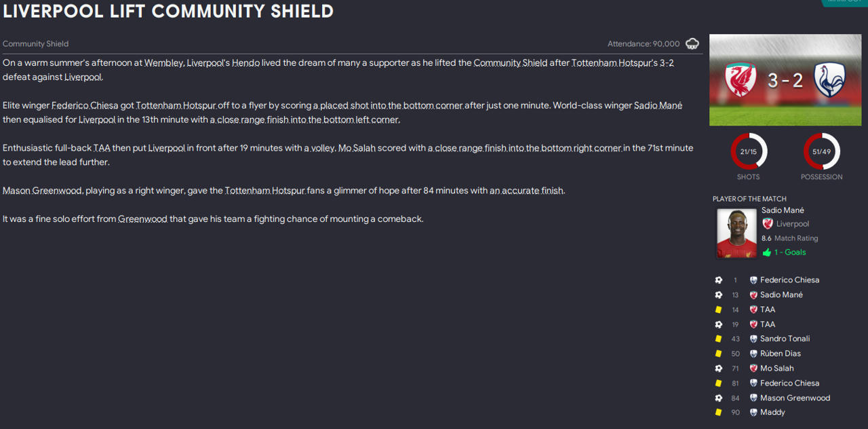Click the yellow card icon next to Maddy

click(x=719, y=413)
